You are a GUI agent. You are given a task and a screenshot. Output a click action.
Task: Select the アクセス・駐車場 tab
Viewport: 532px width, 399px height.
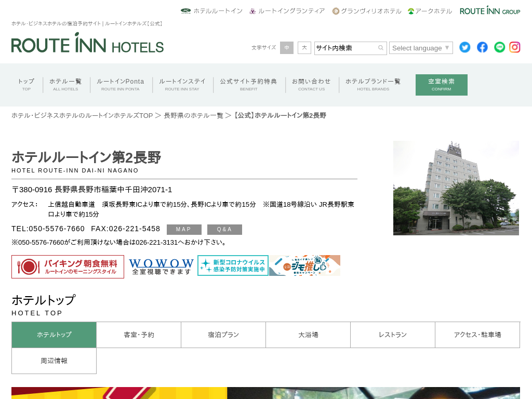pos(477,335)
